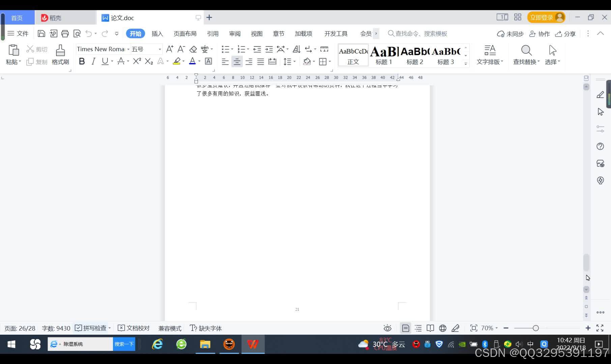Screen dimensions: 611x364
Task: Click the pen tool in right sidebar
Action: tap(600, 95)
